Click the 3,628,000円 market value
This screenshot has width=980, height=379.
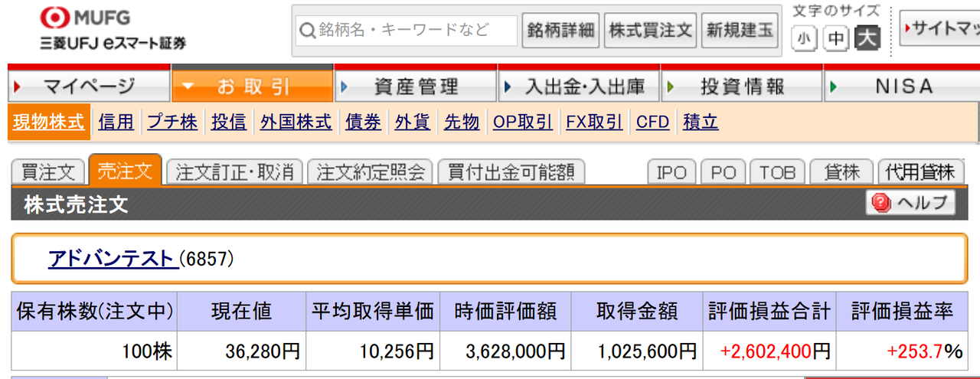[x=515, y=351]
